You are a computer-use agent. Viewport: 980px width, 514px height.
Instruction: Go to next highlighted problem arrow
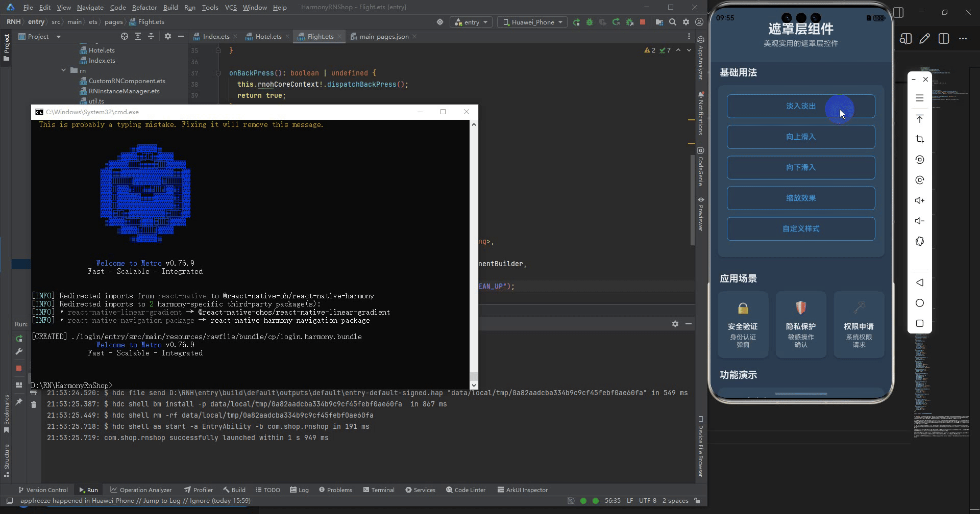point(689,50)
